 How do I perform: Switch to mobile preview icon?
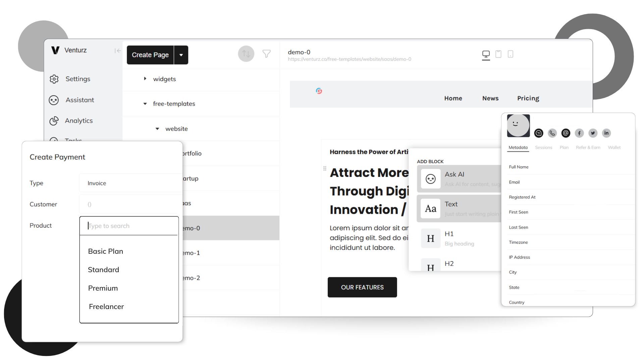point(511,54)
